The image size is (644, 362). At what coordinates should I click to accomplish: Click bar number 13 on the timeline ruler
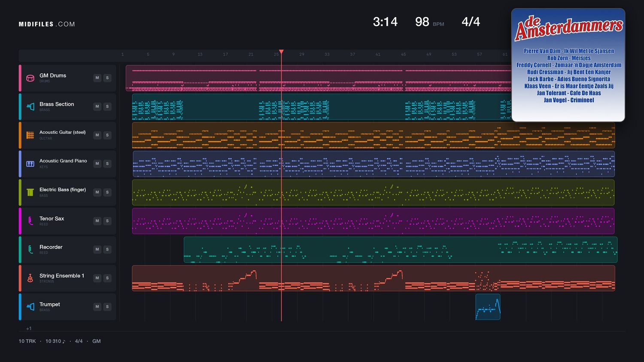(200, 54)
